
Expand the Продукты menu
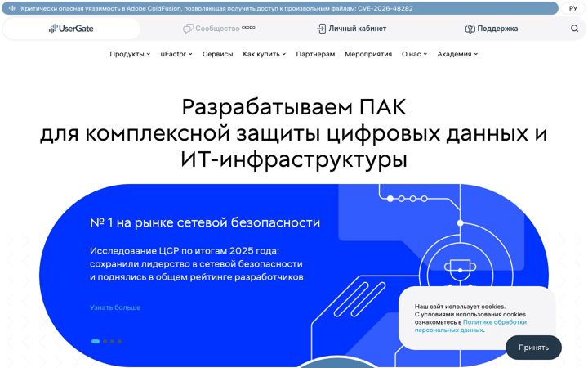coord(130,54)
